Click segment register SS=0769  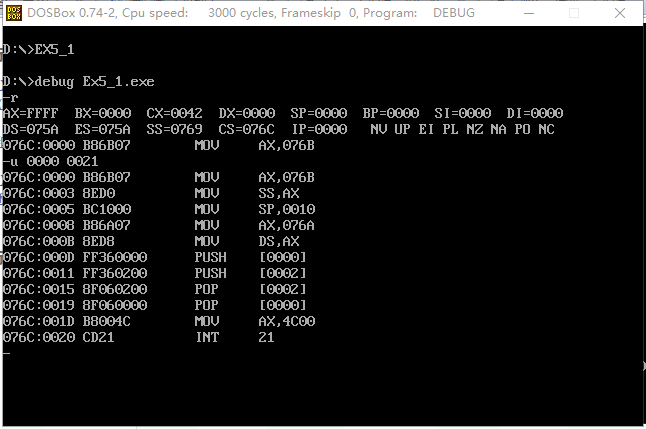[175, 129]
